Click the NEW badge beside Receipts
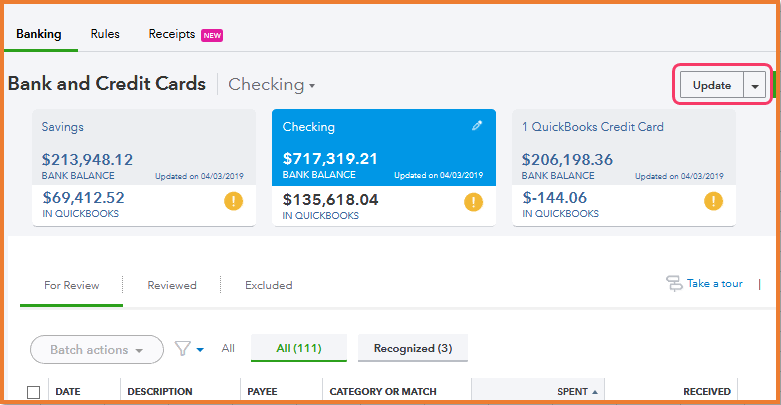 coord(212,35)
